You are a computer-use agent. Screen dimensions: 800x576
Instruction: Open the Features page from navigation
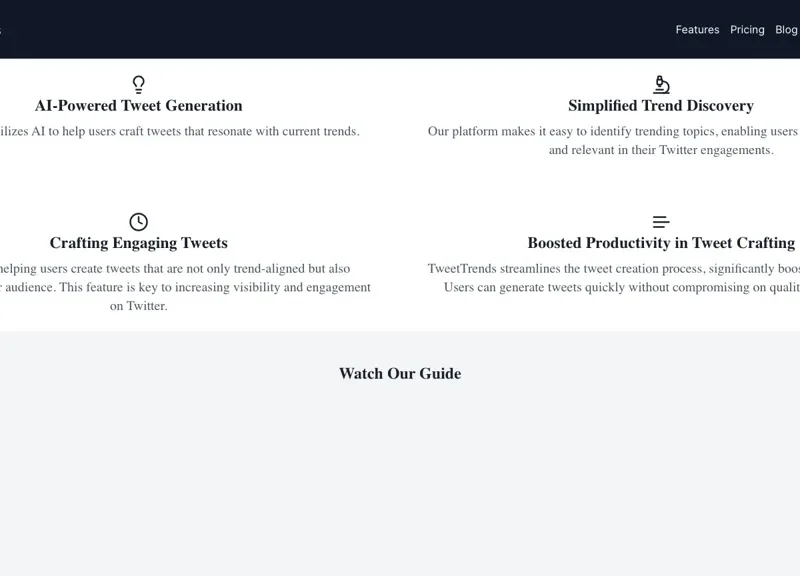(x=697, y=30)
